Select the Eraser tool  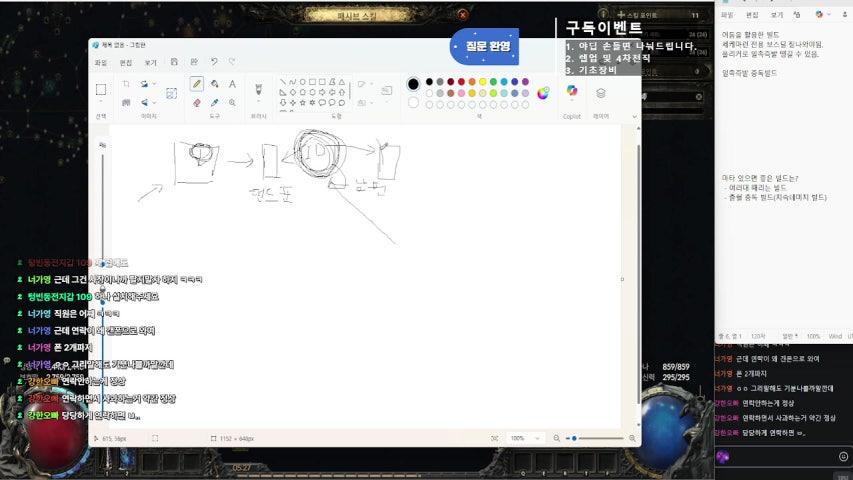(196, 102)
